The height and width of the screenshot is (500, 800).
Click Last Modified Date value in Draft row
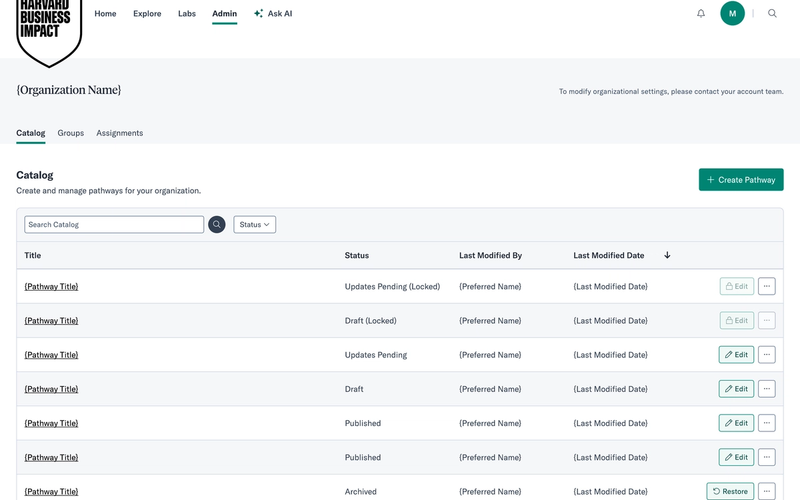[610, 389]
